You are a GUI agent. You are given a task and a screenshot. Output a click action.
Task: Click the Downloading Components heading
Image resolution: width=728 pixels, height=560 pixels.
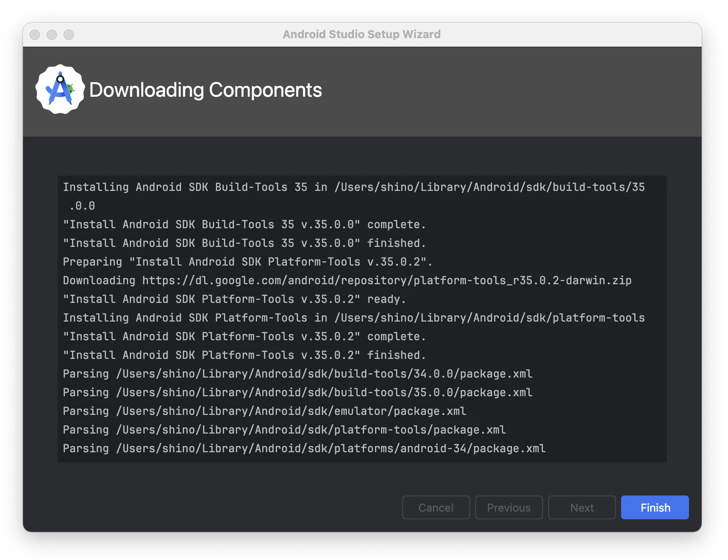(206, 90)
